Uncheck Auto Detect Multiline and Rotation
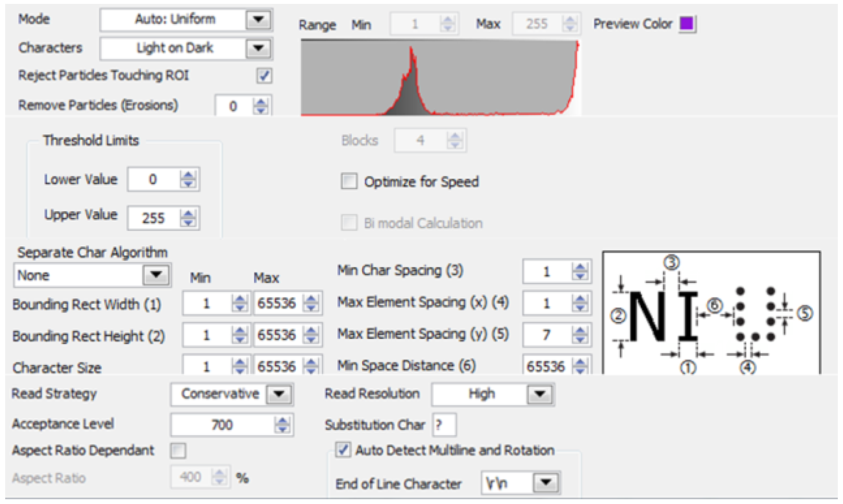 pyautogui.click(x=343, y=450)
